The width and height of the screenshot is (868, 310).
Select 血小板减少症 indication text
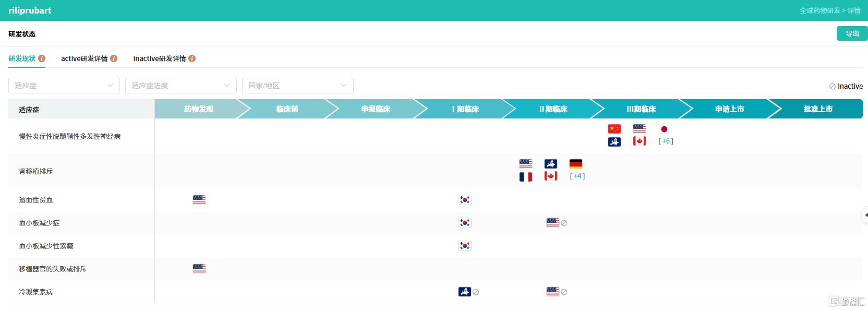(x=39, y=223)
